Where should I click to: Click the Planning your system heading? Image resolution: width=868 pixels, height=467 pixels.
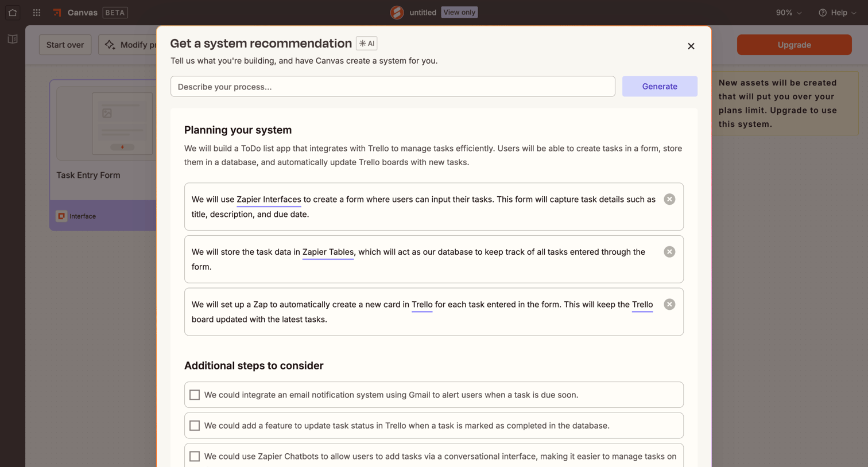tap(238, 130)
